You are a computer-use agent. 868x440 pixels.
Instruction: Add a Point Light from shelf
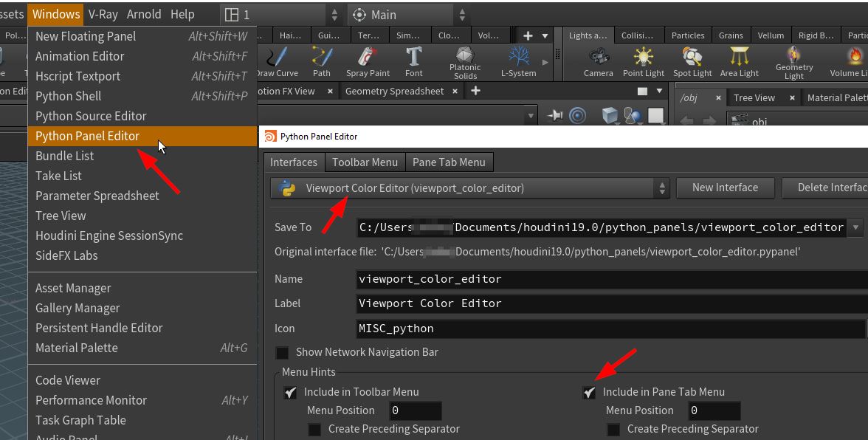[x=644, y=61]
